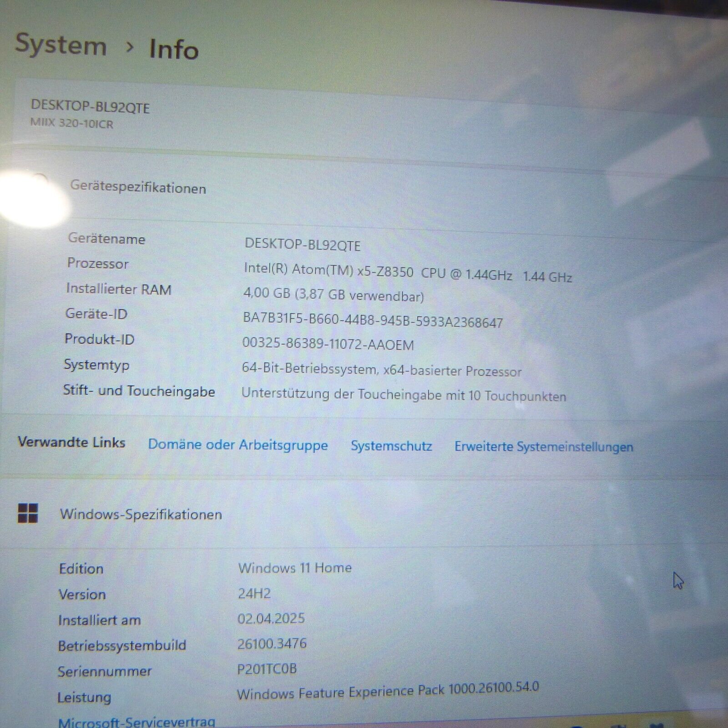The image size is (728, 728).
Task: Click the Produkt-ID label
Action: 100,339
